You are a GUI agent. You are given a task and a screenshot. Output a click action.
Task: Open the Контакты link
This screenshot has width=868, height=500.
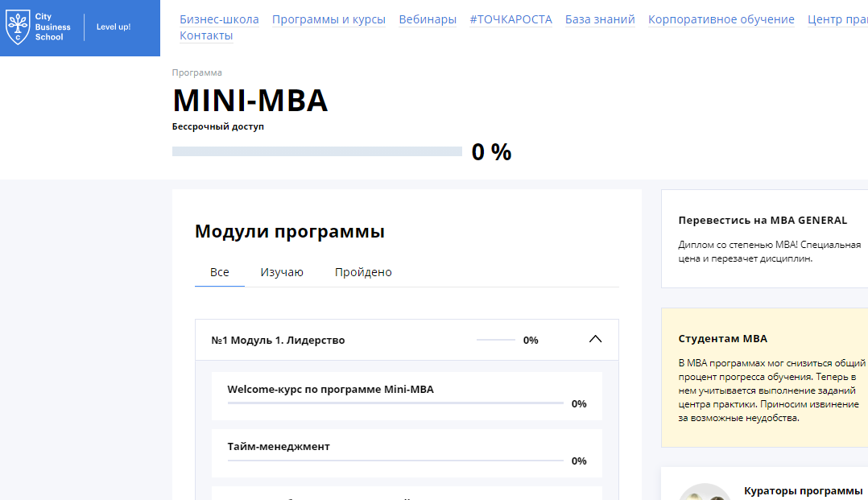pos(206,35)
